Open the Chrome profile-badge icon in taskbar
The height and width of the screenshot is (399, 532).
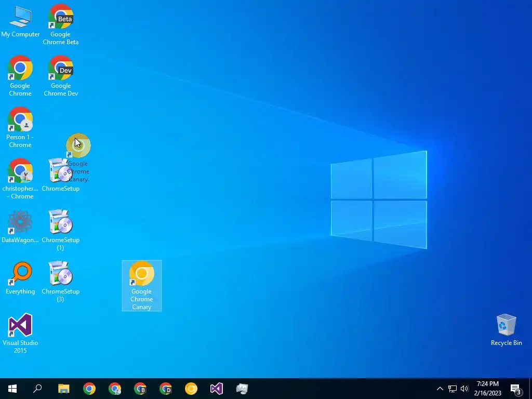(x=115, y=389)
